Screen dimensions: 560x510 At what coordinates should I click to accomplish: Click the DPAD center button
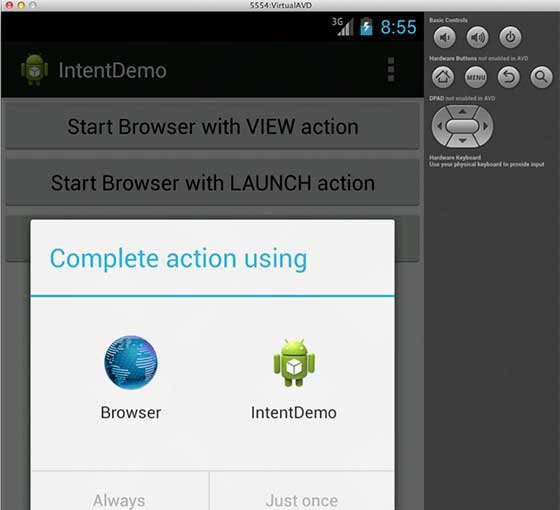462,126
